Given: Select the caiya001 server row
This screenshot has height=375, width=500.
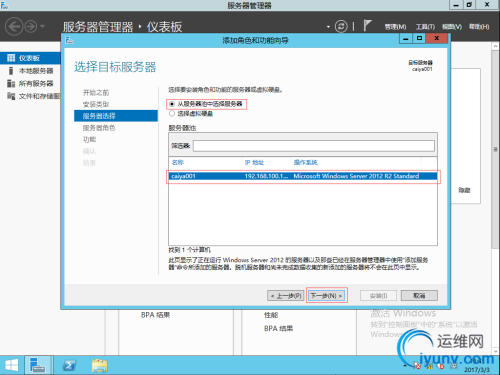Looking at the screenshot, I should (x=303, y=176).
